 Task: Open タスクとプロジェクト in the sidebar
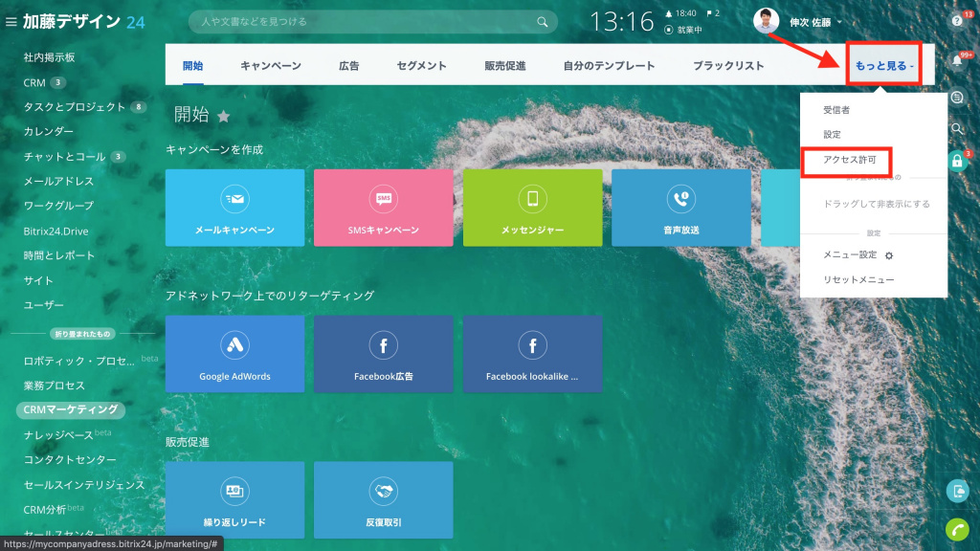click(75, 107)
